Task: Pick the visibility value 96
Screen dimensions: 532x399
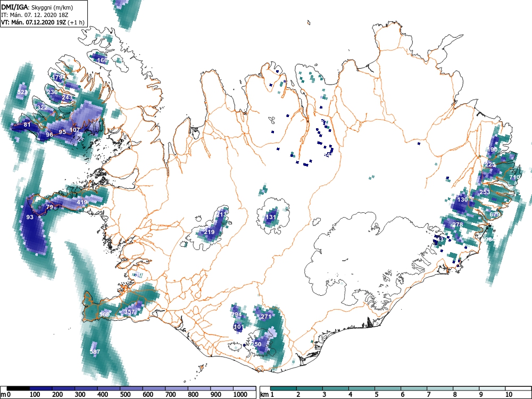Action: (49, 135)
